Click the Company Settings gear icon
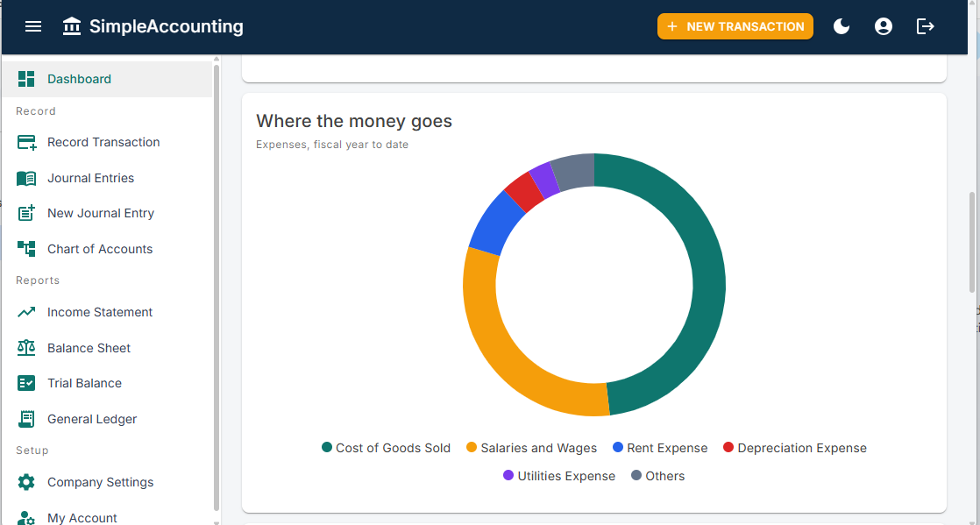 coord(26,482)
